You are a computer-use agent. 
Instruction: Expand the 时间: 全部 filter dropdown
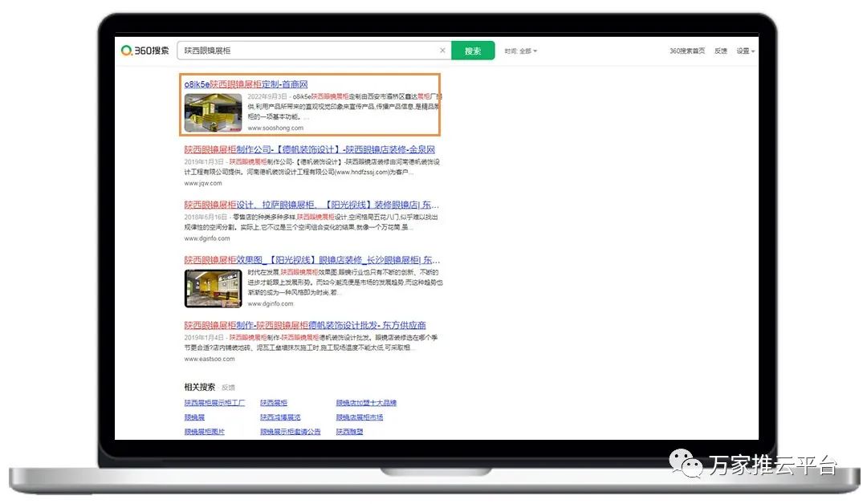point(521,51)
